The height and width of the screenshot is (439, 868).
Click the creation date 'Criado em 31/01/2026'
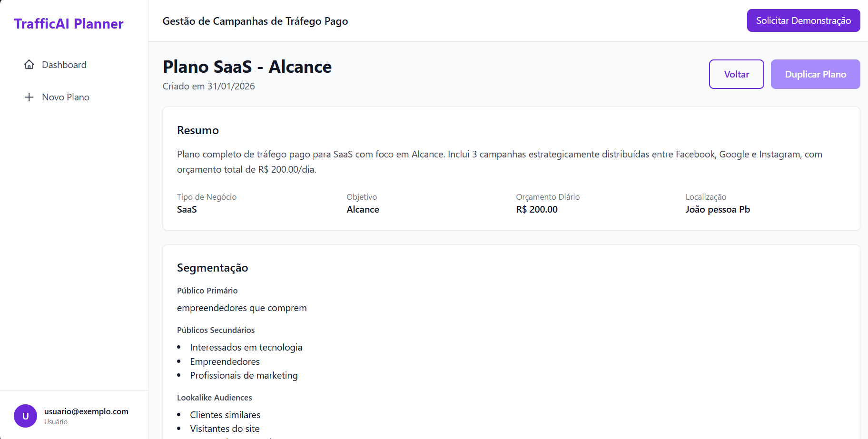click(208, 86)
